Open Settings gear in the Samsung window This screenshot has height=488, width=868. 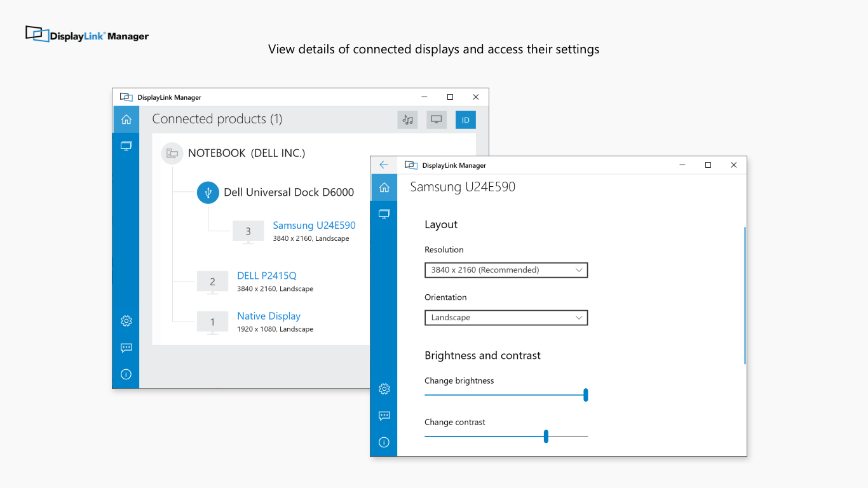384,388
